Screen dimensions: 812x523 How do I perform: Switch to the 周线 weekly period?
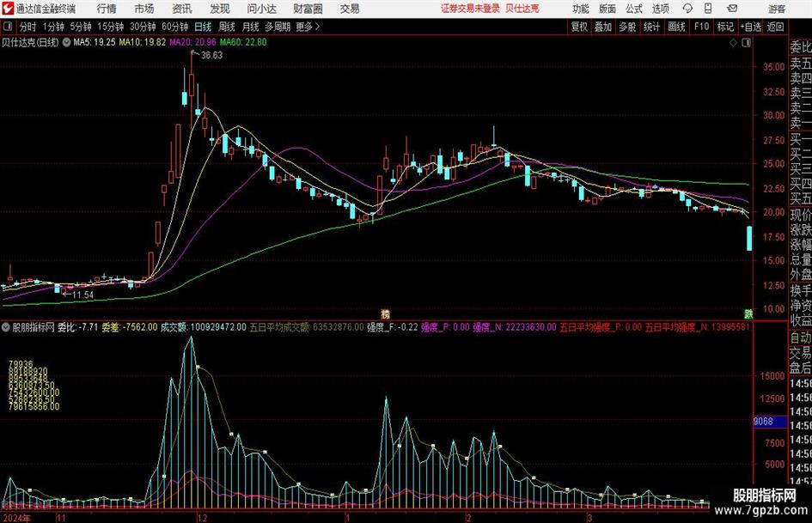[x=227, y=27]
